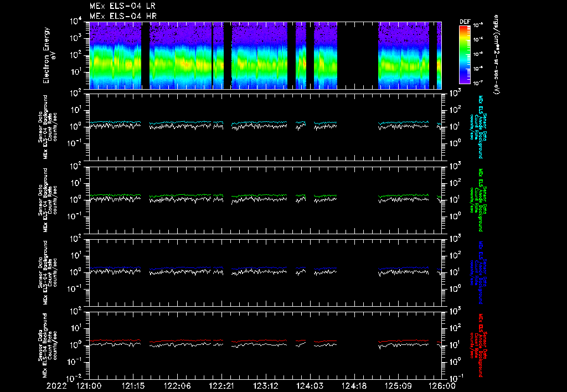Click the 10^-2 tick at the bottom of the red panel
Screen dimensions: 567x392
coord(75,379)
